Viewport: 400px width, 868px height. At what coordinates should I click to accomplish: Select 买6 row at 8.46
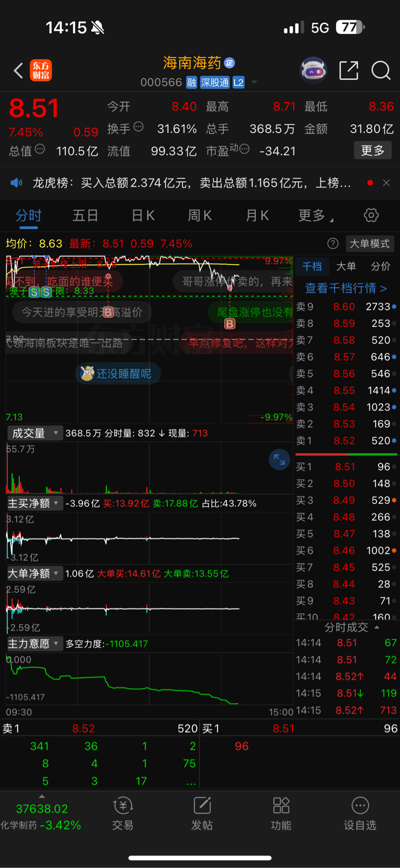coord(346,551)
